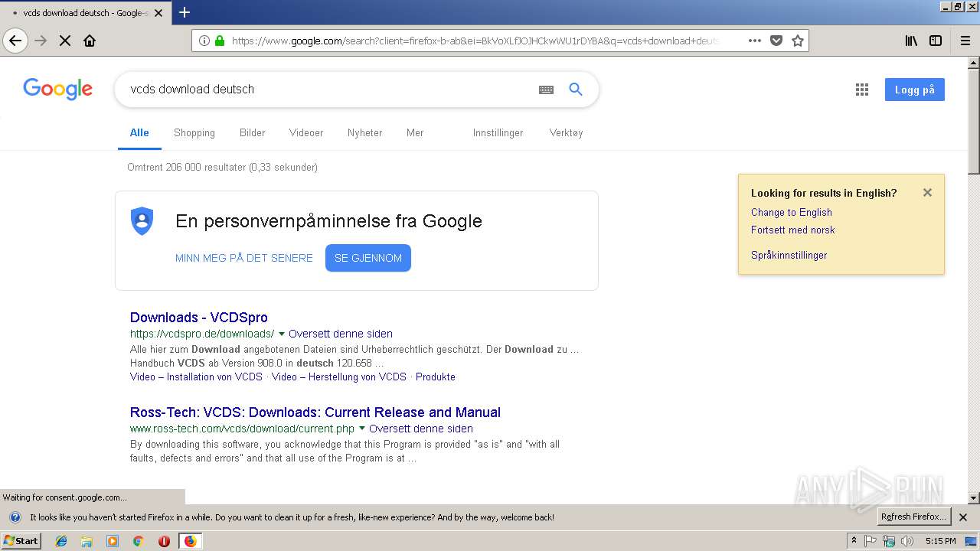Viewport: 980px width, 551px height.
Task: Launch Chrome from the taskbar
Action: (138, 541)
